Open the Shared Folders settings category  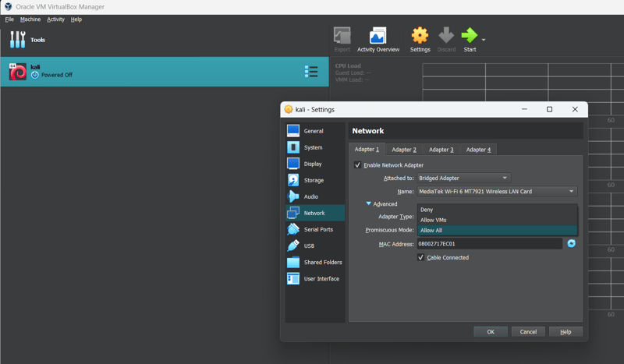tap(315, 262)
